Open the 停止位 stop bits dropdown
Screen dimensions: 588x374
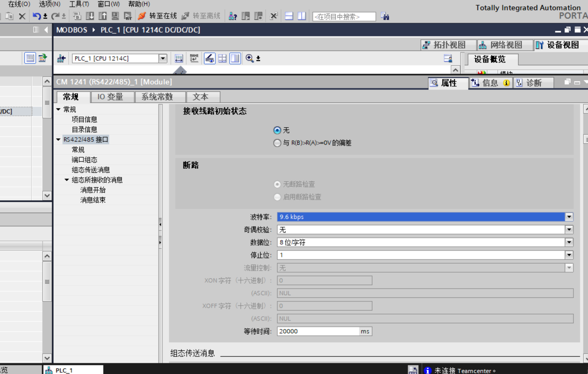(x=569, y=255)
